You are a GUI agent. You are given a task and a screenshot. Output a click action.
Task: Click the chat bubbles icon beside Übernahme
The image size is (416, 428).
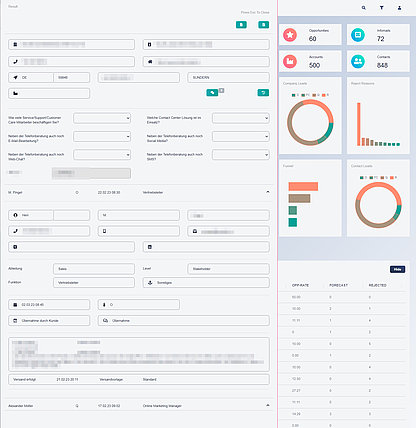pos(105,321)
